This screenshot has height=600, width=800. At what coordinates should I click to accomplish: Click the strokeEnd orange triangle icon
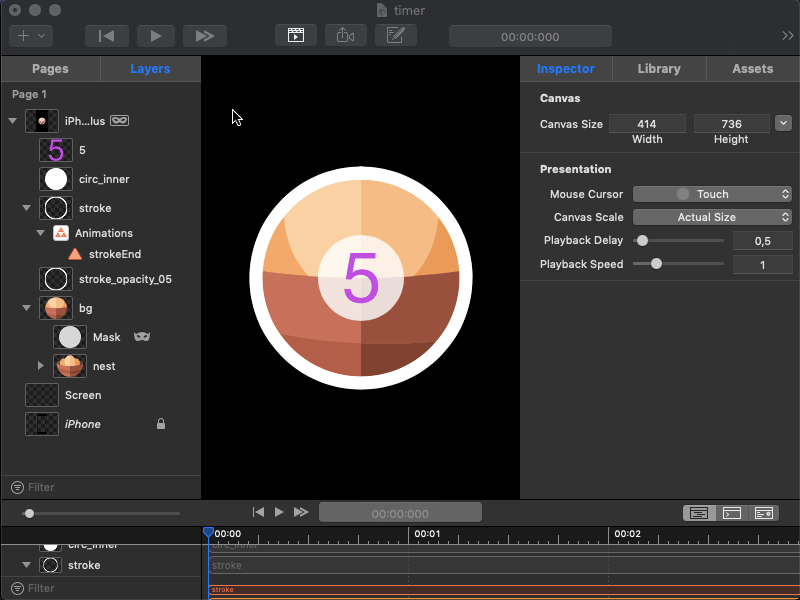tap(75, 254)
